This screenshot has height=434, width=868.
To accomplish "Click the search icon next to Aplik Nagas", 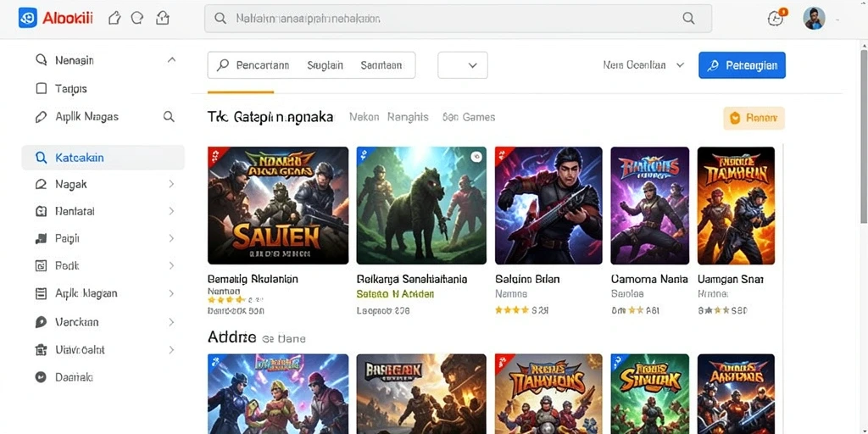I will click(169, 117).
